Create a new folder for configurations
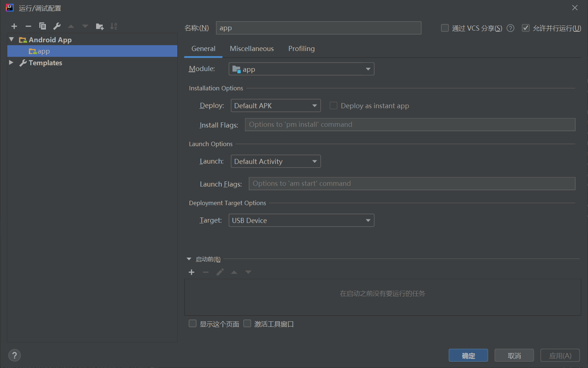The image size is (588, 368). [99, 26]
